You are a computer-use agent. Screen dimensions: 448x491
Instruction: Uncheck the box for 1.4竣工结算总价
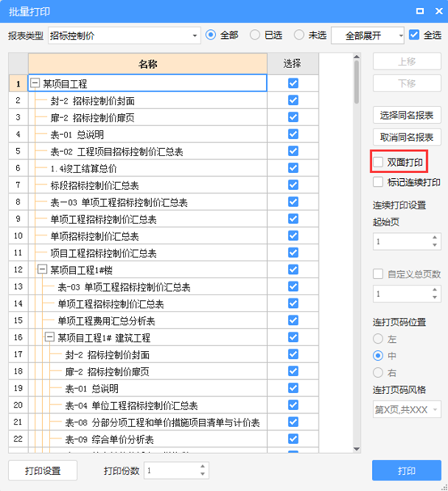[x=293, y=167]
